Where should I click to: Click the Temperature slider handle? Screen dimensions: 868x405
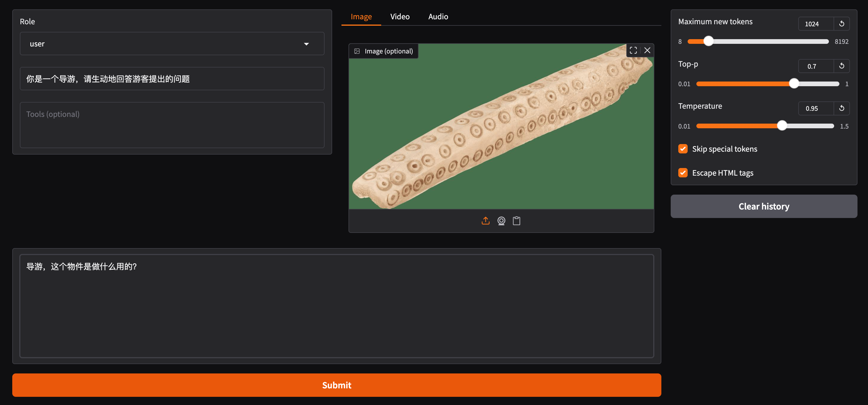click(x=782, y=126)
